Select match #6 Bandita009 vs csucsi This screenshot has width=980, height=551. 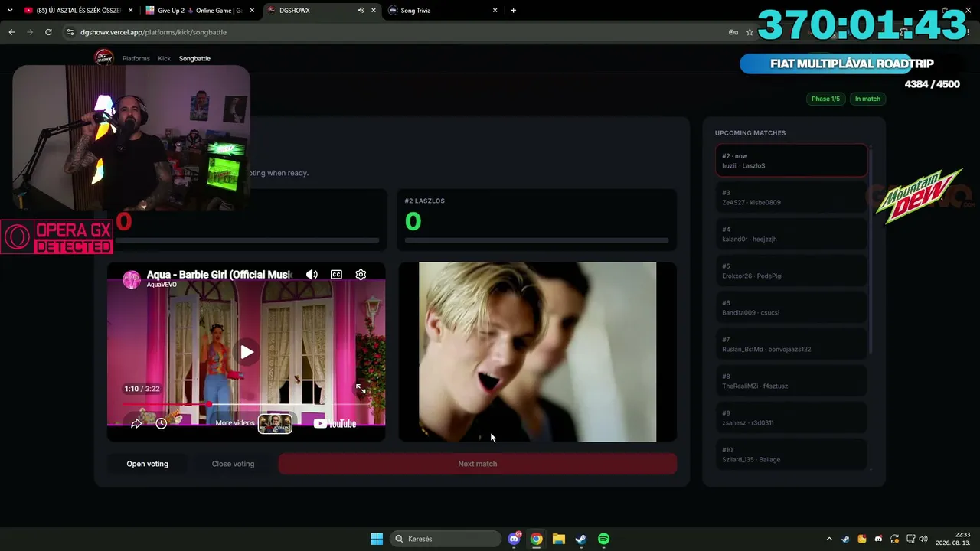point(792,308)
